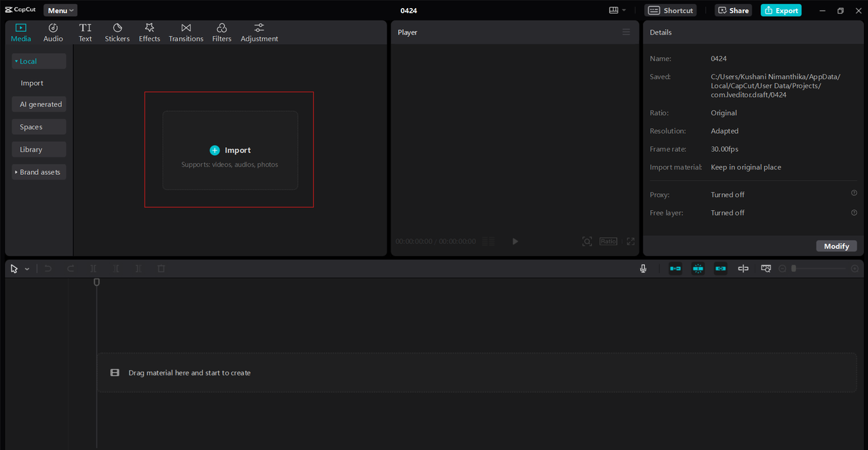Select AI generated in sidebar
Viewport: 868px width, 450px height.
point(39,104)
